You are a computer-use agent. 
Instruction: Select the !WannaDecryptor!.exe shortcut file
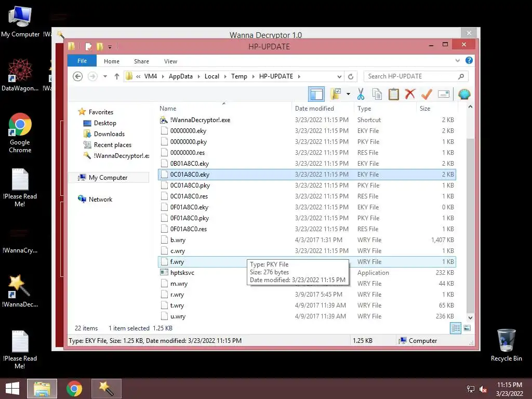coord(307,120)
